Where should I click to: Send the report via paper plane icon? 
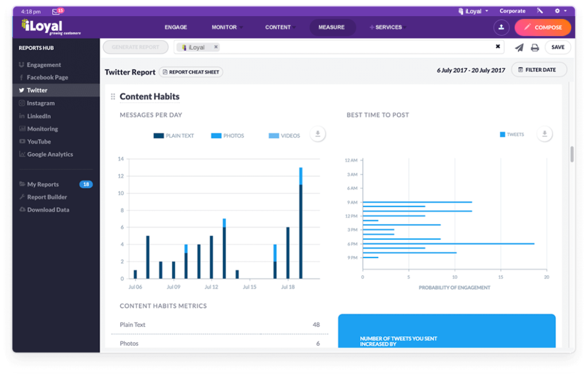519,47
